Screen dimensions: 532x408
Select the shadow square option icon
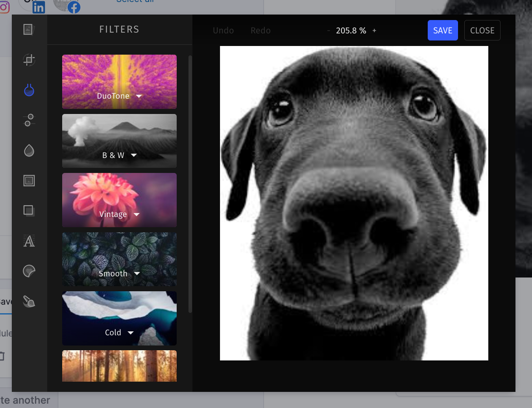pos(29,211)
